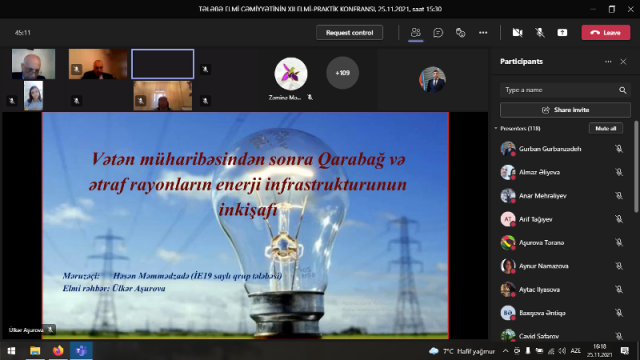Toggle the participants panel icon
This screenshot has height=360, width=640.
click(416, 33)
